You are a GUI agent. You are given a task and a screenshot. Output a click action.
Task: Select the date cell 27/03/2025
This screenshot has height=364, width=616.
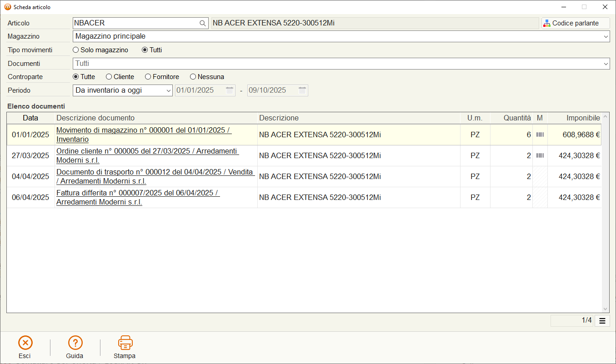point(30,155)
